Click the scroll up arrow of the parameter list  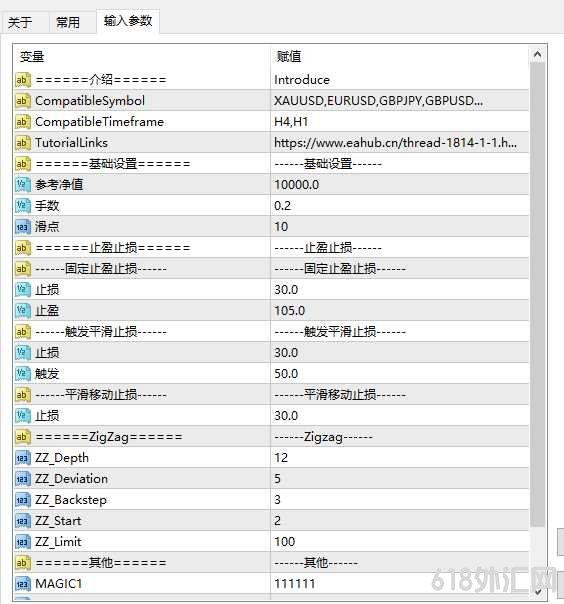[537, 54]
